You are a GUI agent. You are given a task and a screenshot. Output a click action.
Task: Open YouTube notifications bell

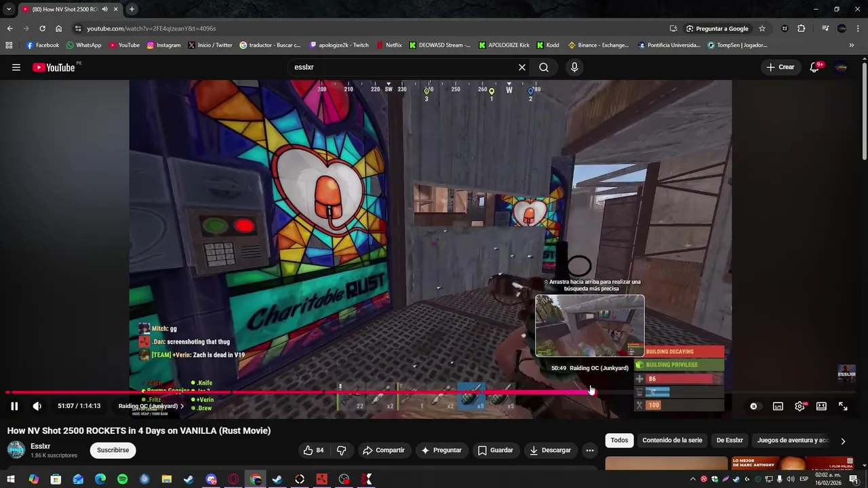[x=815, y=67]
